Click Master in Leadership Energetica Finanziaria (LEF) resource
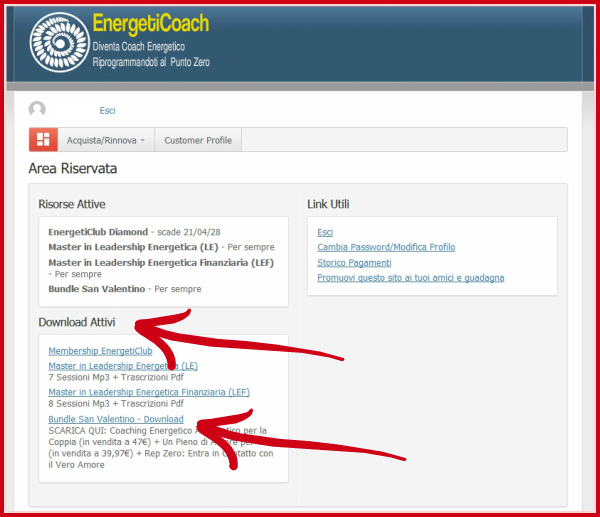 (x=161, y=263)
